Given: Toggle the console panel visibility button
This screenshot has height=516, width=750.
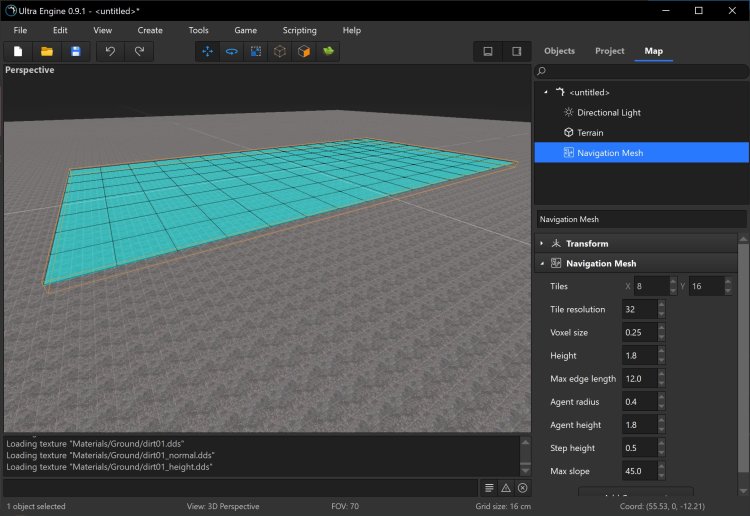Looking at the screenshot, I should click(x=488, y=51).
